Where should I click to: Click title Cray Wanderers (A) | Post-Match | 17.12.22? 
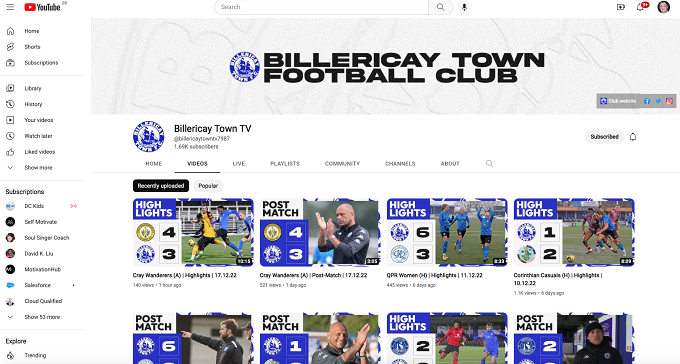point(314,275)
